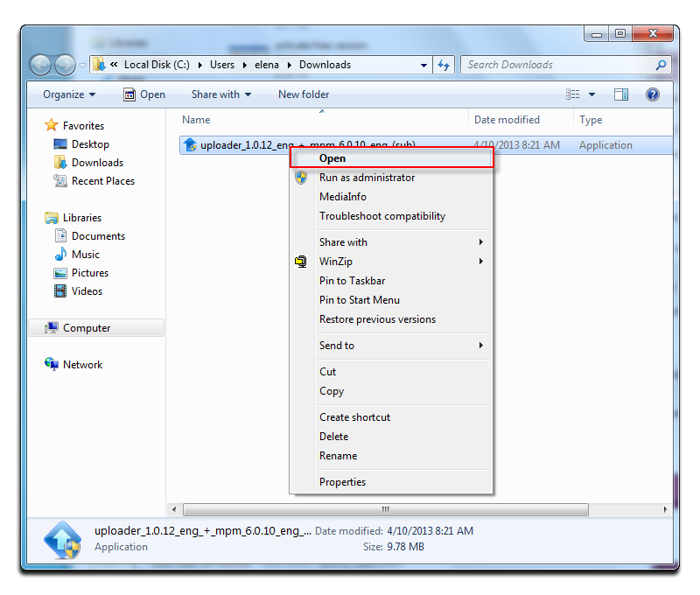Viewport: 700px width, 595px height.
Task: Open the change view dropdown arrow
Action: coord(591,94)
